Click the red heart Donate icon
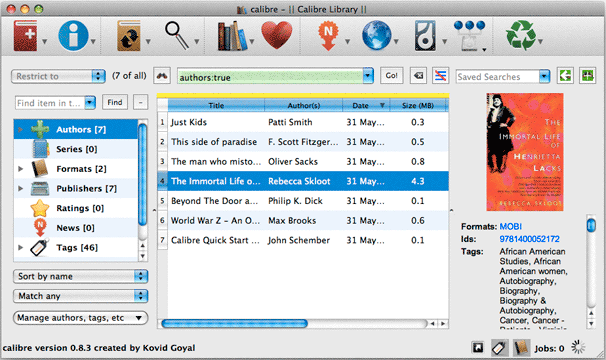 [x=277, y=36]
